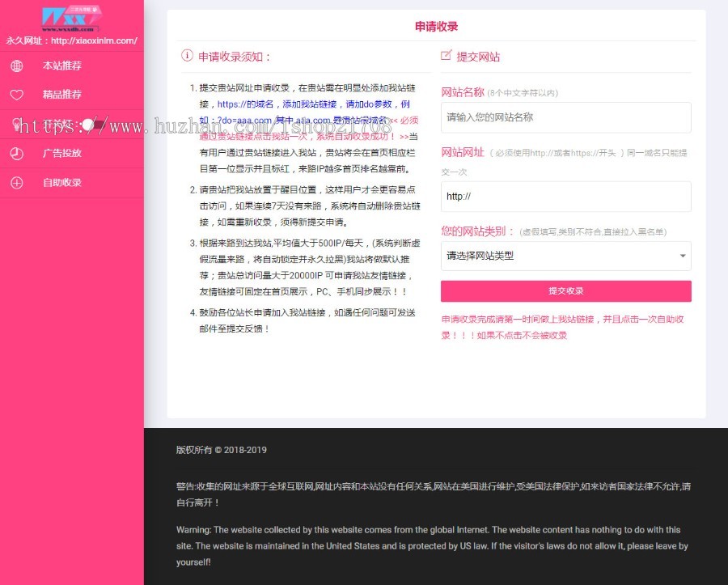Click the English Warning footer paragraph
The width and height of the screenshot is (728, 585).
(432, 546)
